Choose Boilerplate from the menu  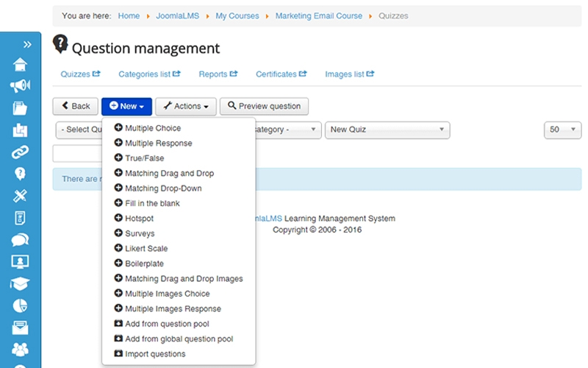pos(144,263)
